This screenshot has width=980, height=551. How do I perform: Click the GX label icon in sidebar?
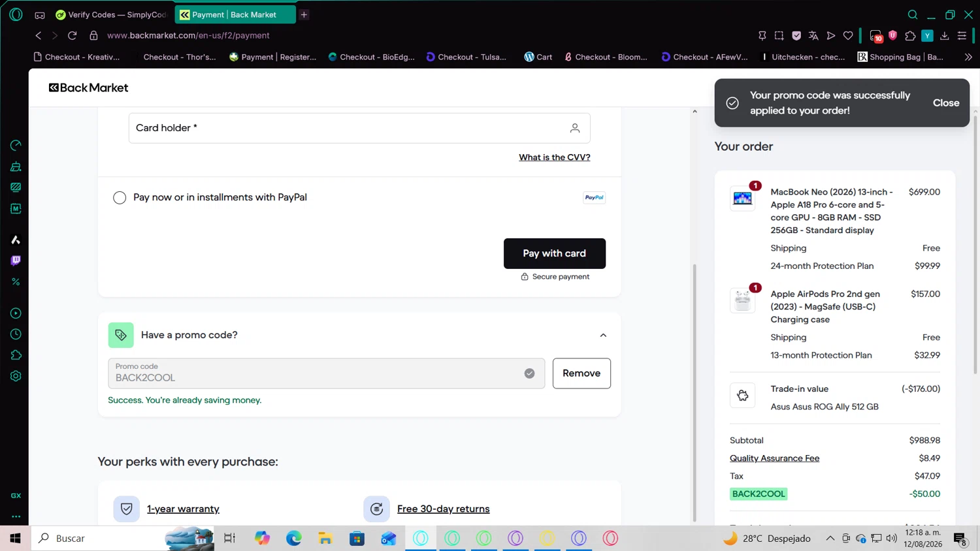click(16, 496)
